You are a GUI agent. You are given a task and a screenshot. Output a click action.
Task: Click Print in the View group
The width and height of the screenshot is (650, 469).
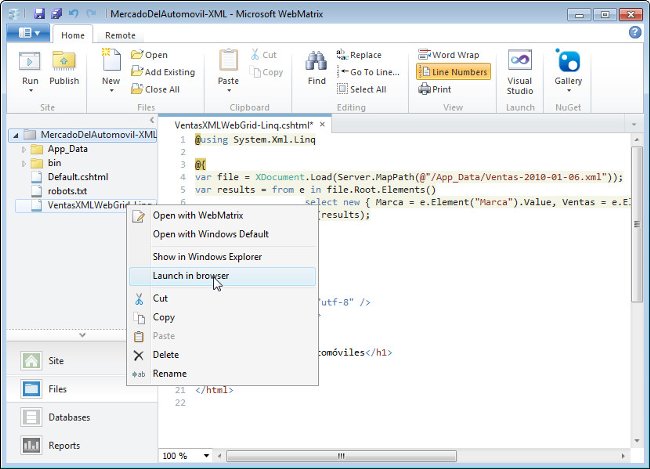click(x=434, y=89)
